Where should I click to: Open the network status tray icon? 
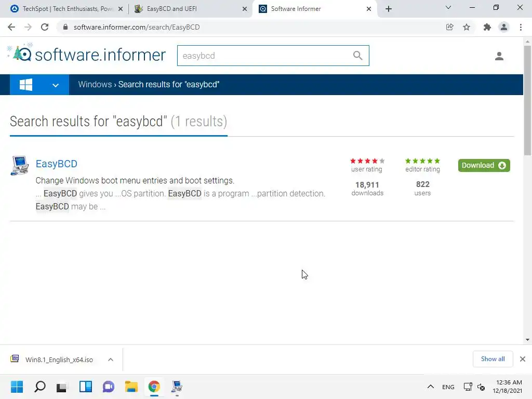[x=468, y=387]
